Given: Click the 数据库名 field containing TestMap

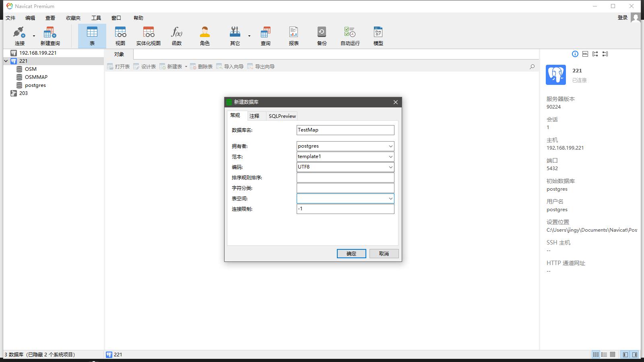Looking at the screenshot, I should click(345, 130).
